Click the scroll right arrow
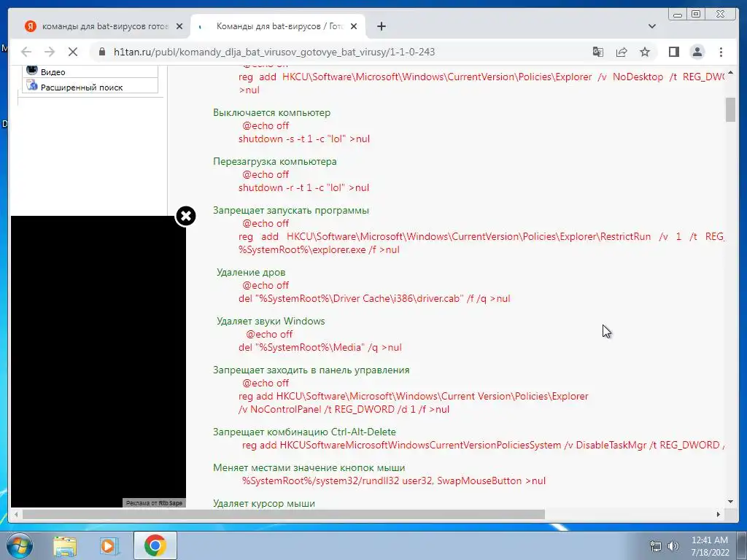This screenshot has height=560, width=747. (x=719, y=514)
